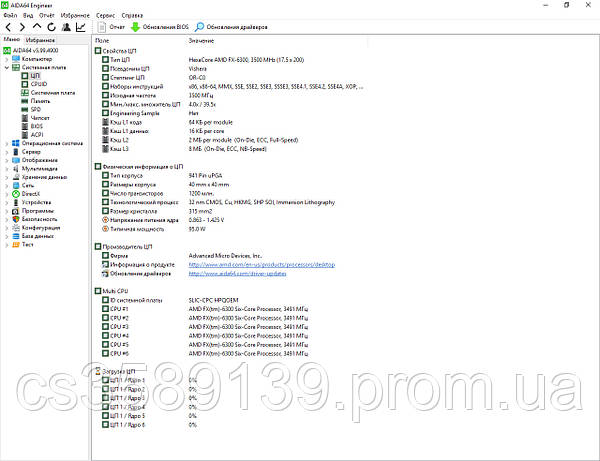Switch to the Избранное tab in the sidebar

40,40
